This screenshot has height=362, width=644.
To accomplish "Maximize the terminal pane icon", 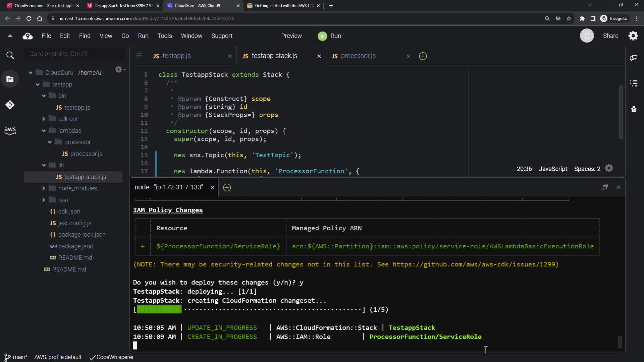I will (604, 187).
